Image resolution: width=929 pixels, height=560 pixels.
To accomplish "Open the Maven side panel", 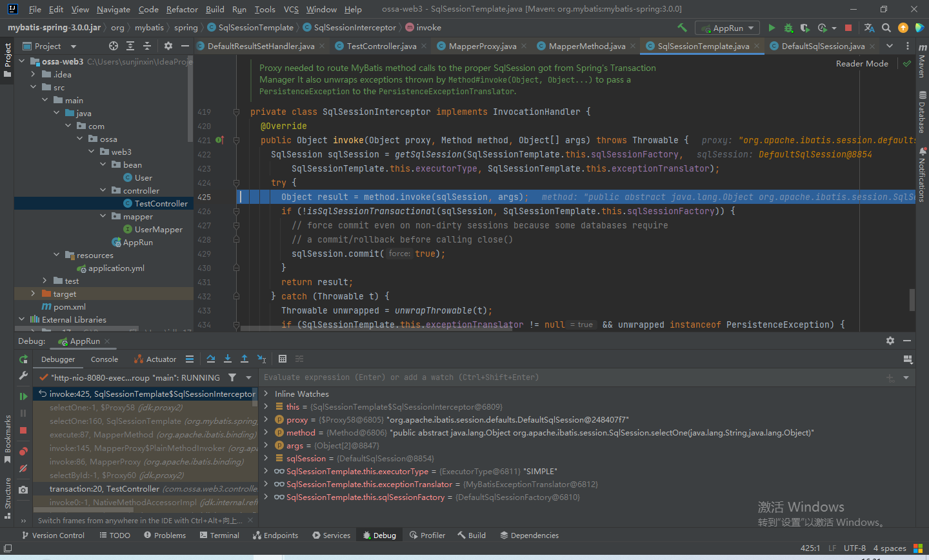I will tap(922, 61).
